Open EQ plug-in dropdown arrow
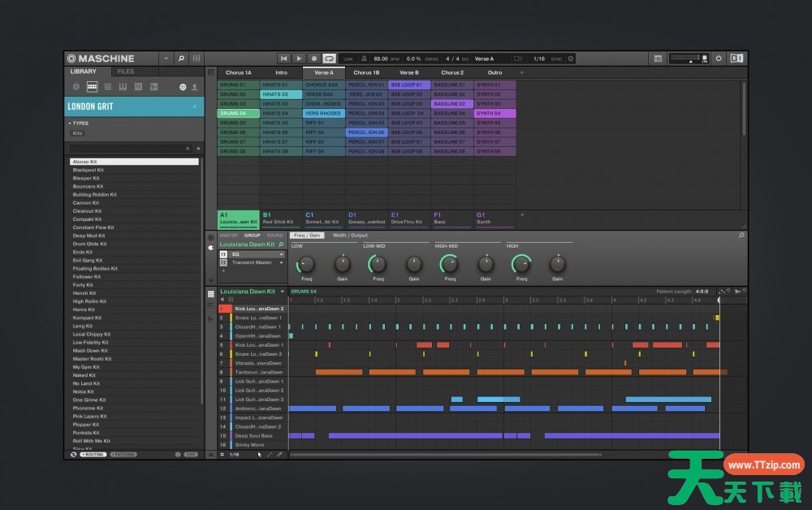The image size is (812, 510). coord(281,254)
